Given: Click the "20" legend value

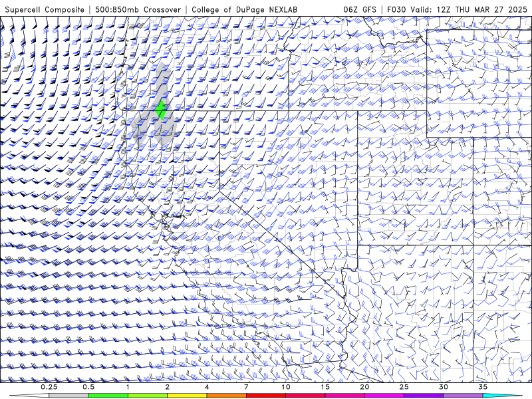Looking at the screenshot, I should coord(364,387).
